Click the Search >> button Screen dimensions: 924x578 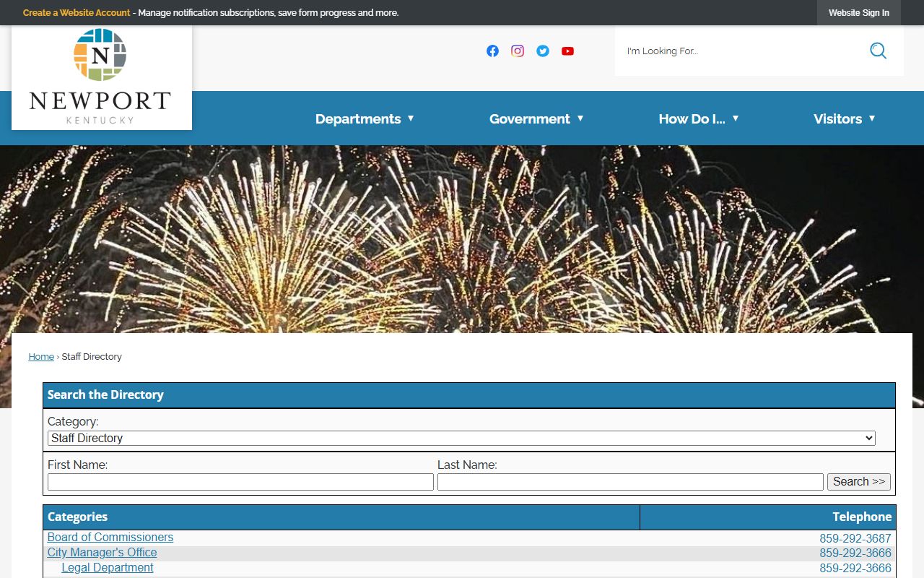tap(859, 482)
